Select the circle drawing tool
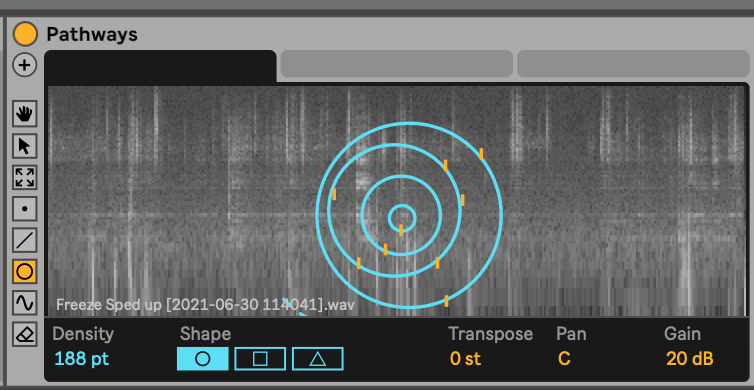 point(25,271)
